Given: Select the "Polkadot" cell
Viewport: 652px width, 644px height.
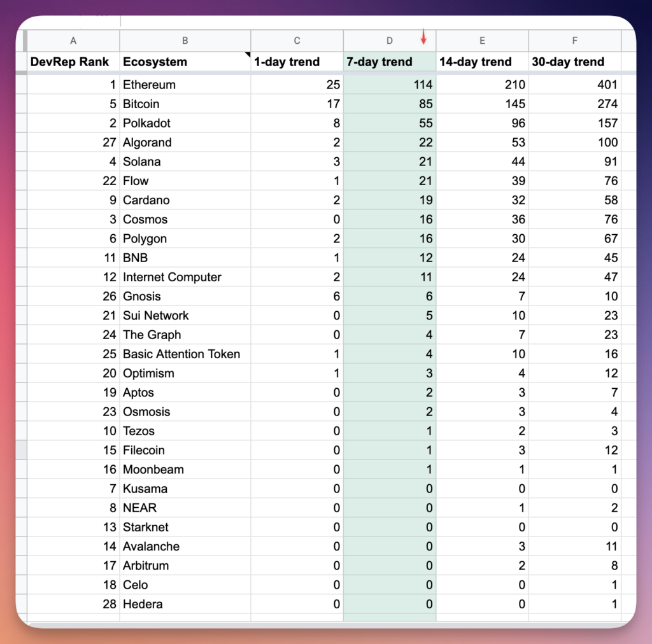Looking at the screenshot, I should pos(185,123).
